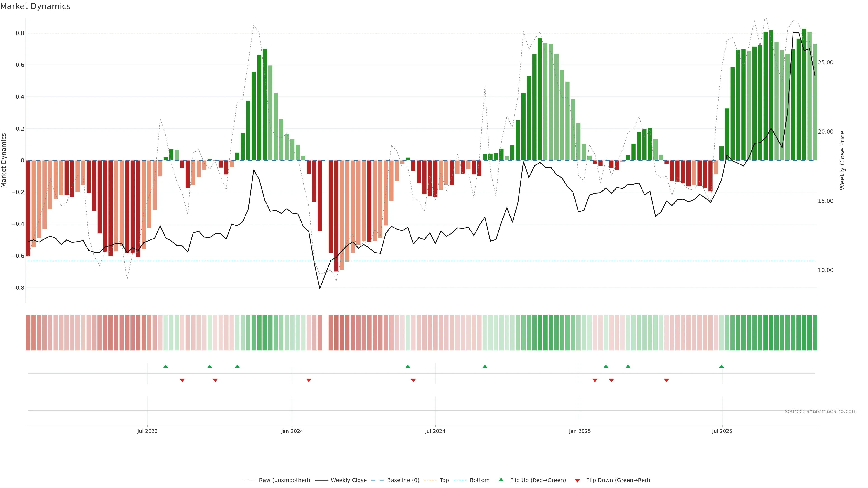Click the leftmost green Flip Up triangle marker

pyautogui.click(x=165, y=366)
